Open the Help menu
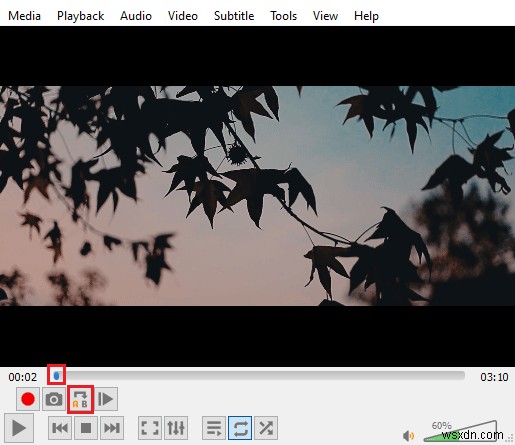Image resolution: width=515 pixels, height=445 pixels. point(366,16)
